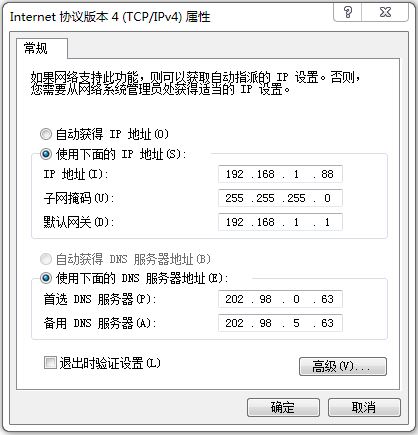Click the IP 地址 field 192.168.1.88
Screen dimensions: 418x435
280,174
